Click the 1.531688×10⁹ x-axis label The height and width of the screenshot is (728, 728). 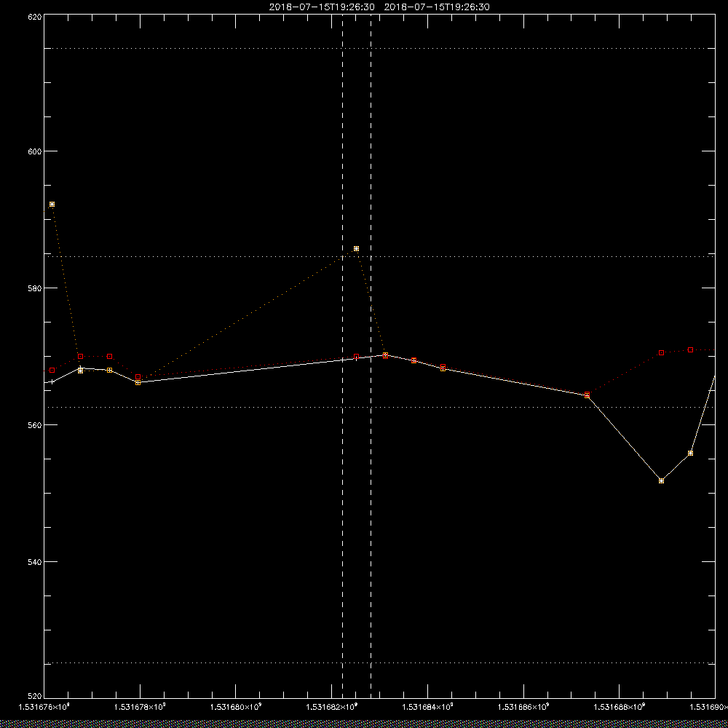[620, 707]
